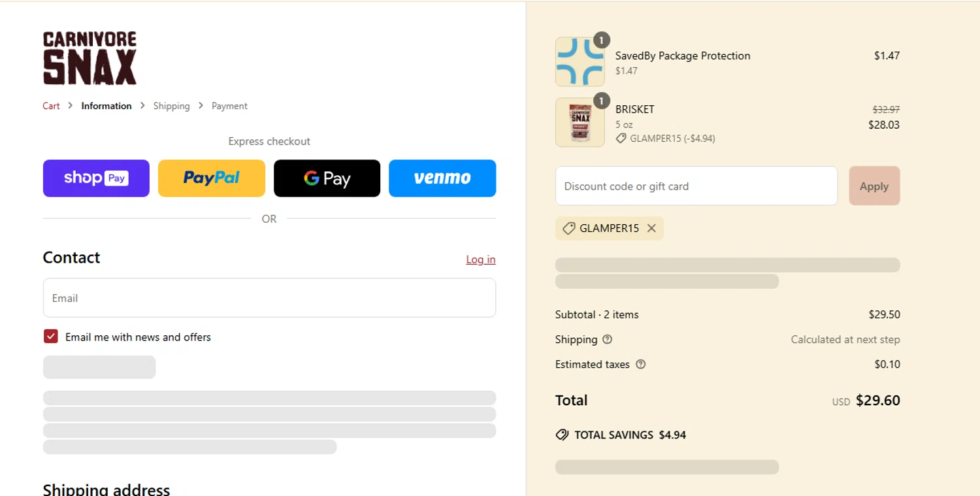Open Estimated taxes help icon
Image resolution: width=980 pixels, height=496 pixels.
[x=641, y=364]
